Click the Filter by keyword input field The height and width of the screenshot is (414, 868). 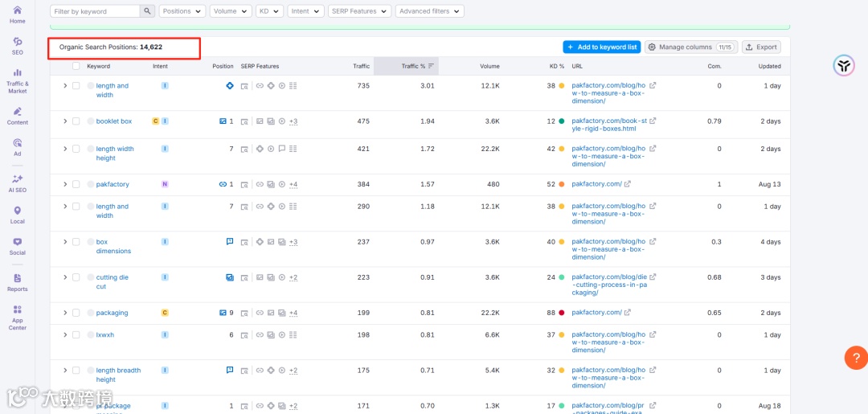coord(95,11)
